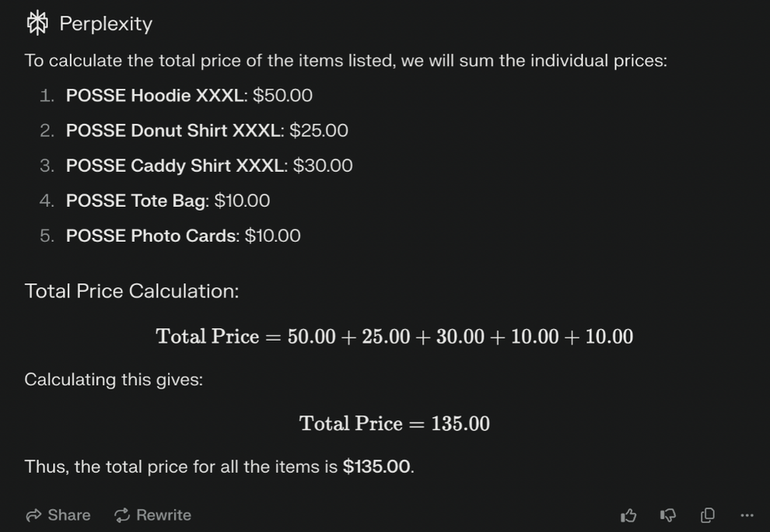Give the answer a thumbs up
The image size is (770, 532).
pos(628,515)
